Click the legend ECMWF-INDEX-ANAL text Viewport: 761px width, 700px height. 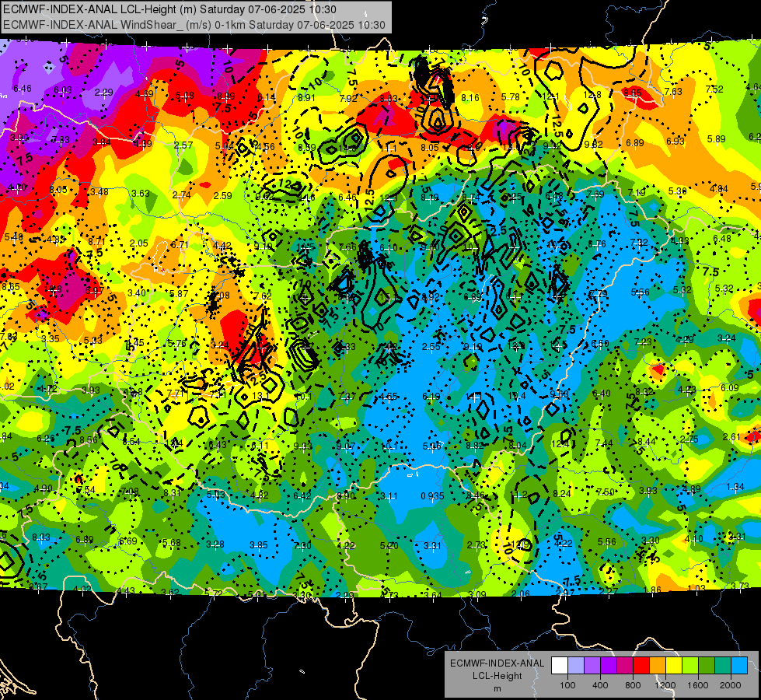pos(497,663)
